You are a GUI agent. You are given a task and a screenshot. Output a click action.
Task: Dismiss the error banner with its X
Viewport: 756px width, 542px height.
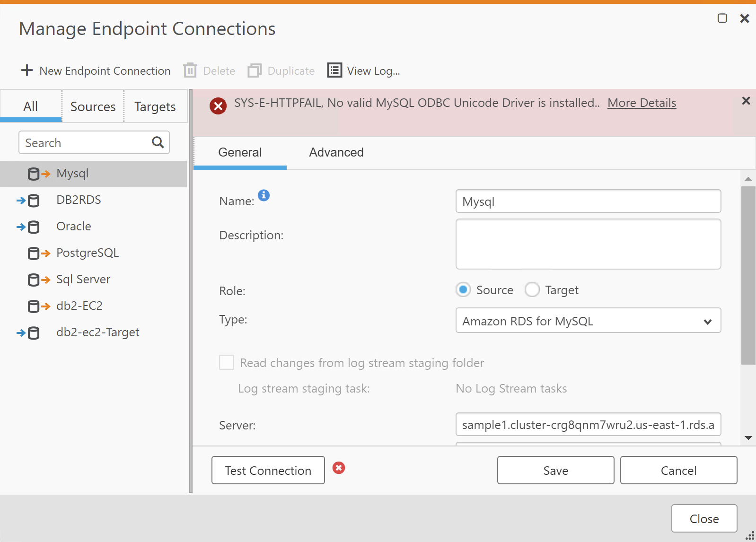746,101
